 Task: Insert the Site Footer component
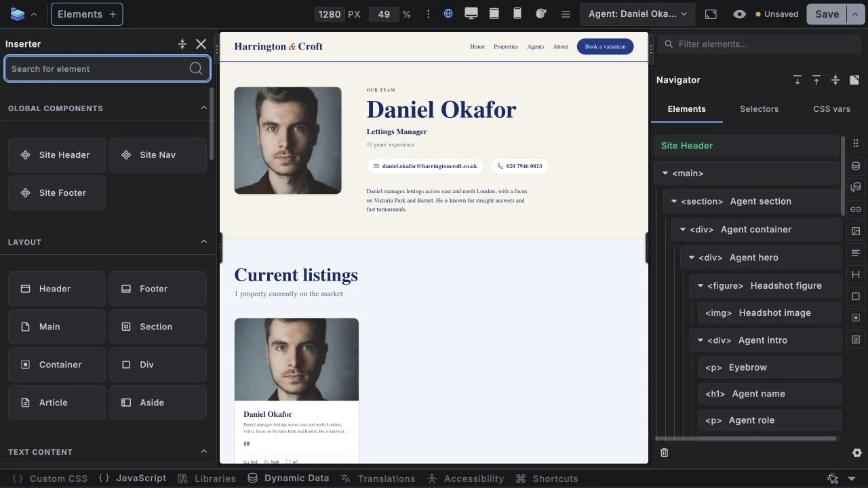coord(57,192)
